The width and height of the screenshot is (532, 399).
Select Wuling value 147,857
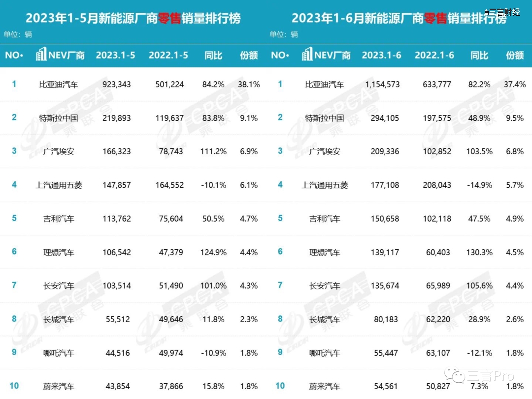[x=116, y=185]
